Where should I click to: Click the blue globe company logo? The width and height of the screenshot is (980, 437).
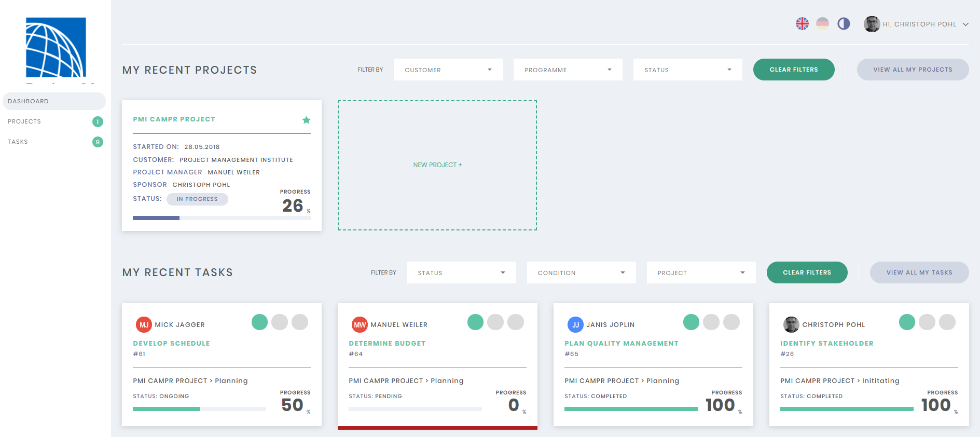[x=56, y=47]
